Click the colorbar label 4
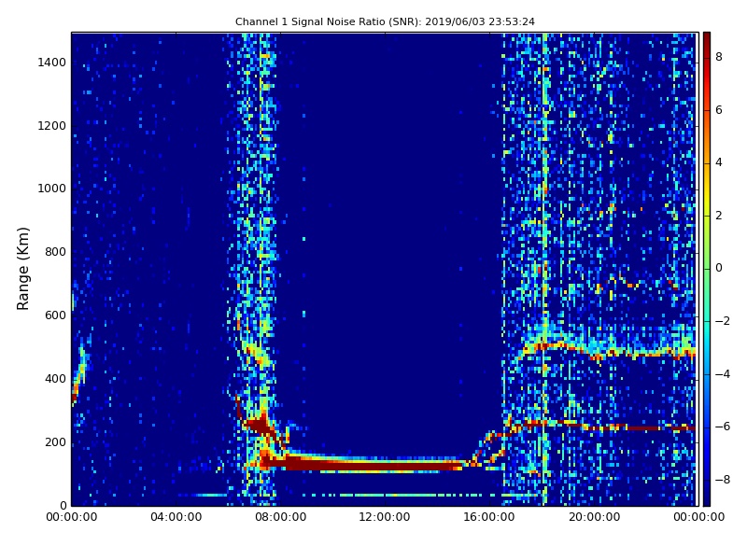 point(719,162)
